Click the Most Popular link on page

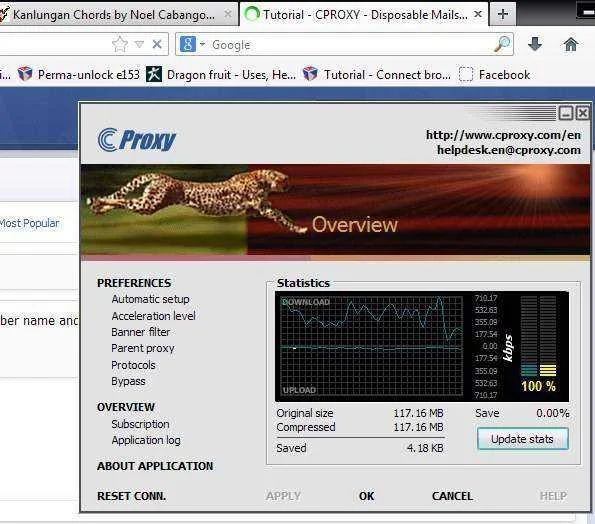coord(29,223)
